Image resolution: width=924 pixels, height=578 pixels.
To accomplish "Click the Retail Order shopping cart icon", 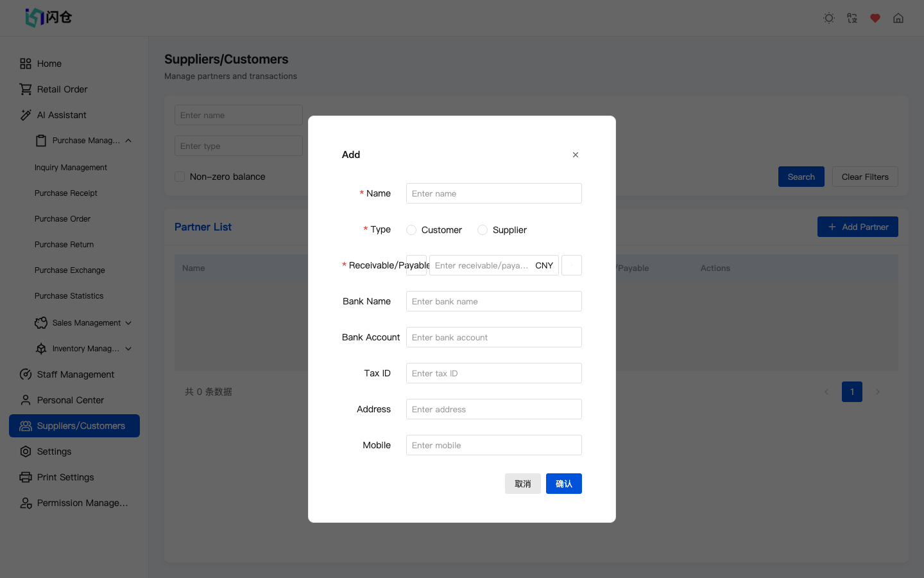I will tap(25, 89).
